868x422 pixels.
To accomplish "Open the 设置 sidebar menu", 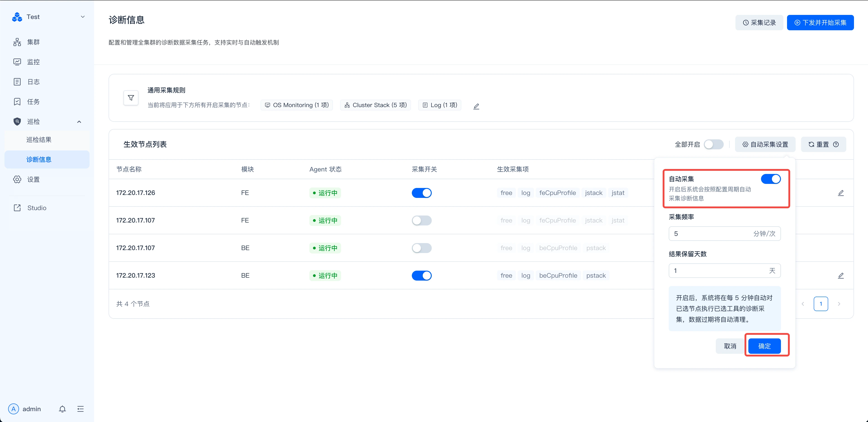I will [47, 179].
